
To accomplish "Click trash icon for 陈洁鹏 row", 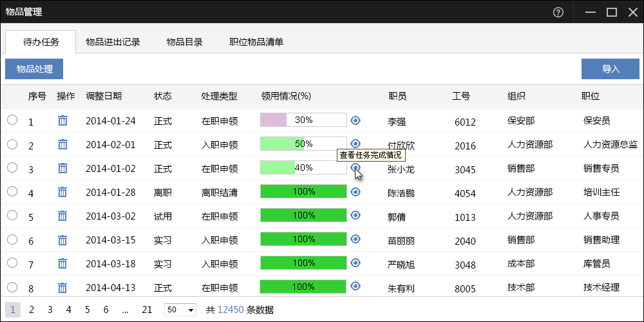I will [x=62, y=192].
